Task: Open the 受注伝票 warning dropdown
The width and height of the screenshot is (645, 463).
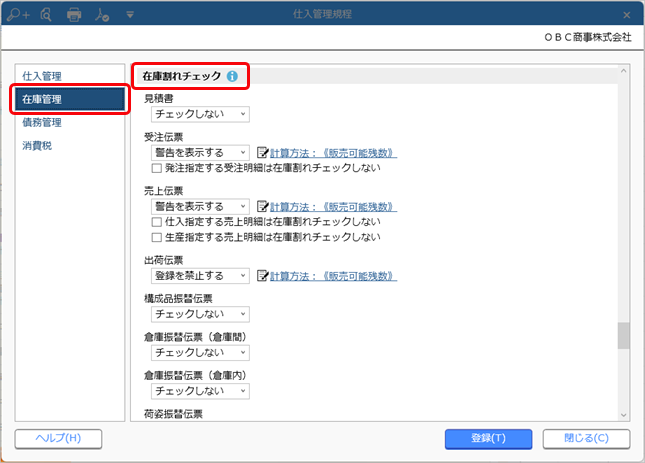Action: [200, 153]
